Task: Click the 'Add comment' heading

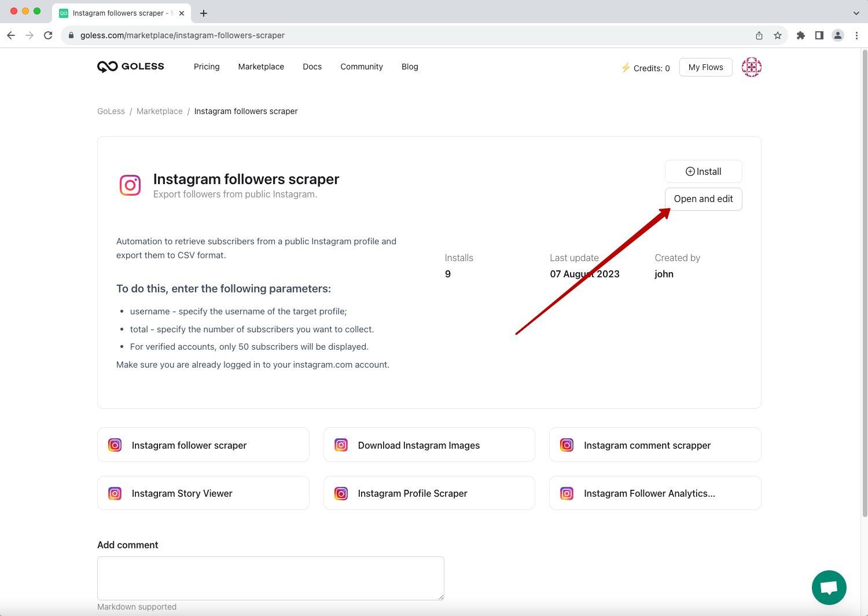Action: tap(128, 545)
